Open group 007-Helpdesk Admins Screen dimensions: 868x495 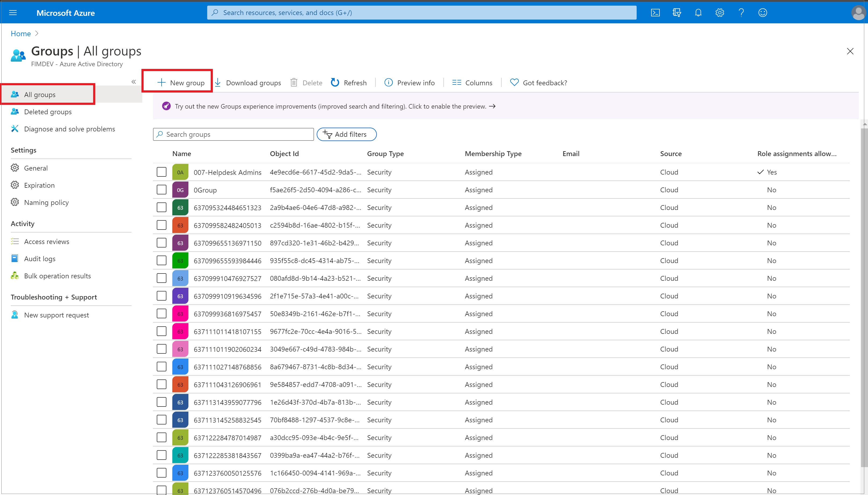tap(228, 172)
